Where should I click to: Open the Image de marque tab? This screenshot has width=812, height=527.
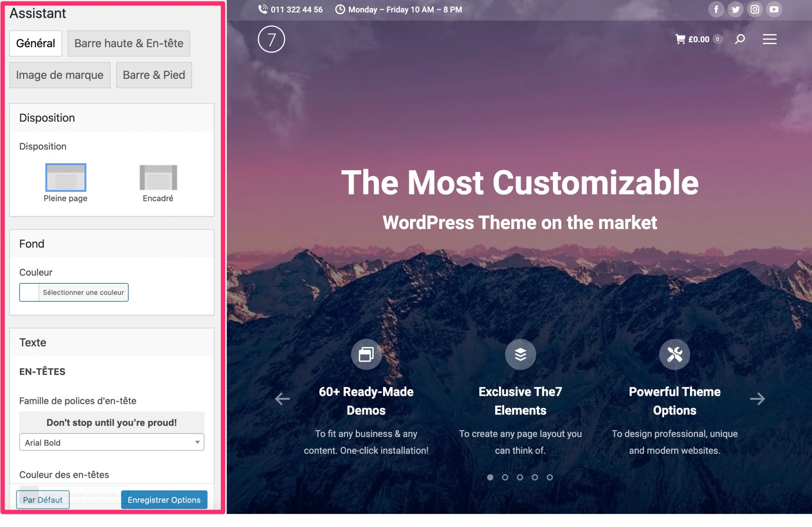point(59,75)
